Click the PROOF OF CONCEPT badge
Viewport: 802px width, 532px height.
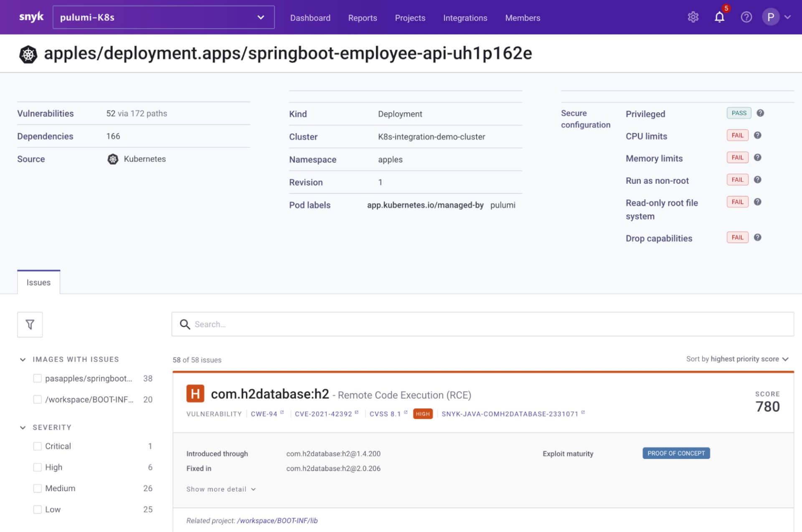[x=676, y=453]
